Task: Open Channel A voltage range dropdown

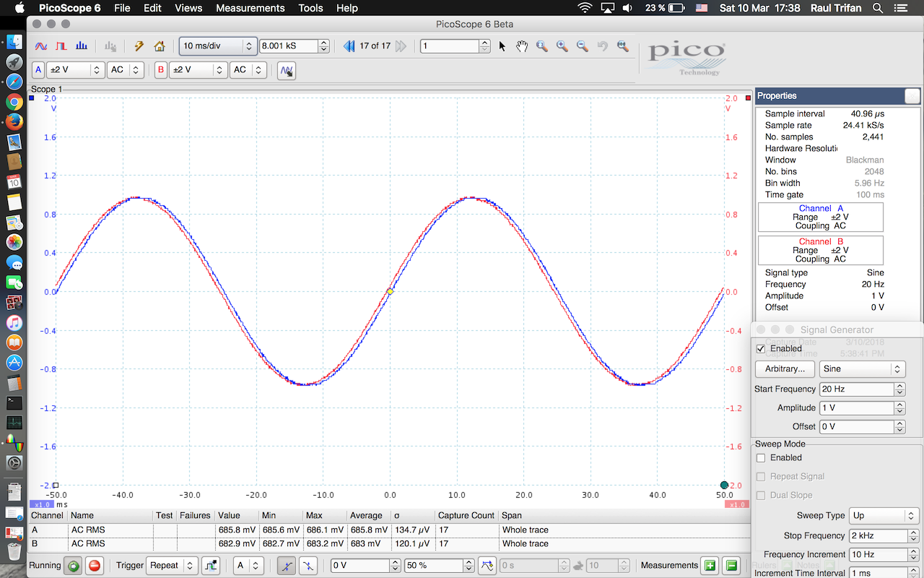Action: click(76, 70)
